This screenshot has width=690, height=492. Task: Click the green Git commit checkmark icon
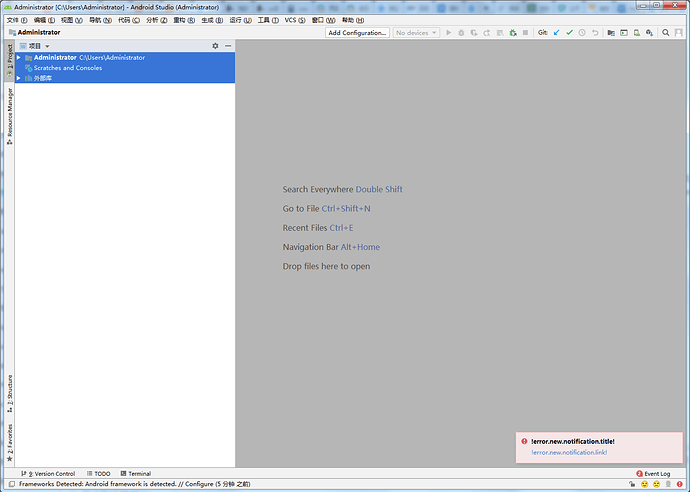coord(569,33)
